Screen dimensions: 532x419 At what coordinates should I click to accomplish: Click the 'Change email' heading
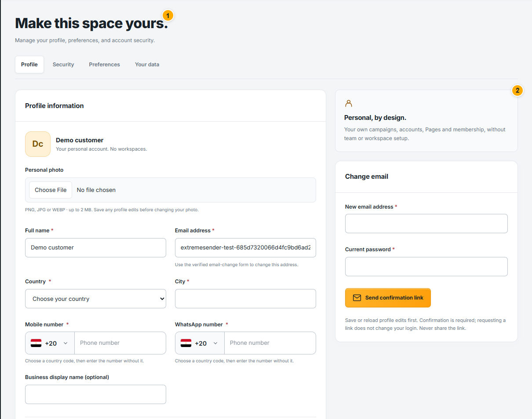click(367, 177)
